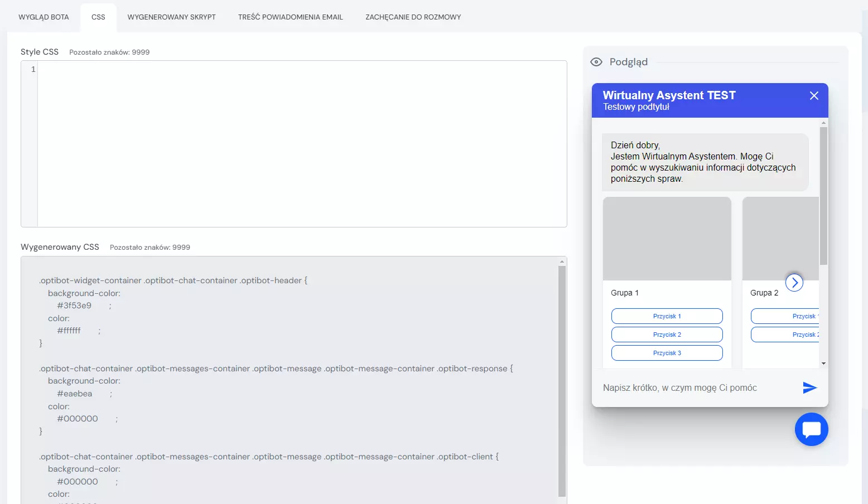This screenshot has width=868, height=504.
Task: Click the chat preview scrollbar thumb
Action: pyautogui.click(x=823, y=196)
